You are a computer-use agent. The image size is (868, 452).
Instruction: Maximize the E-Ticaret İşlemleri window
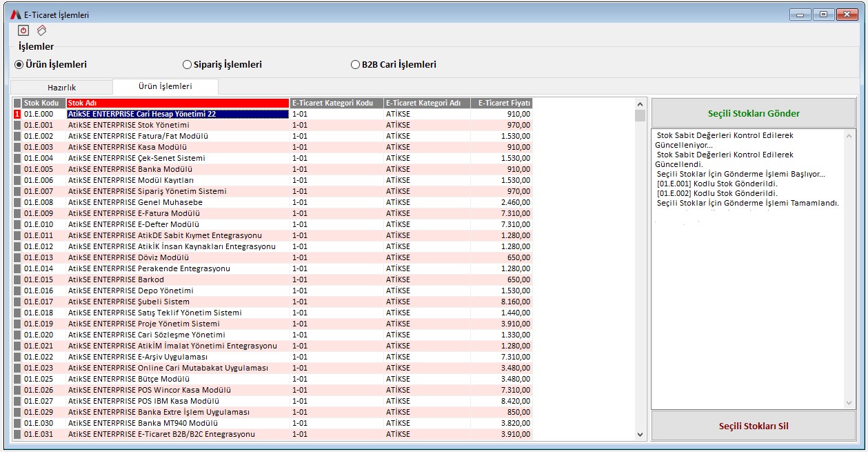click(823, 14)
